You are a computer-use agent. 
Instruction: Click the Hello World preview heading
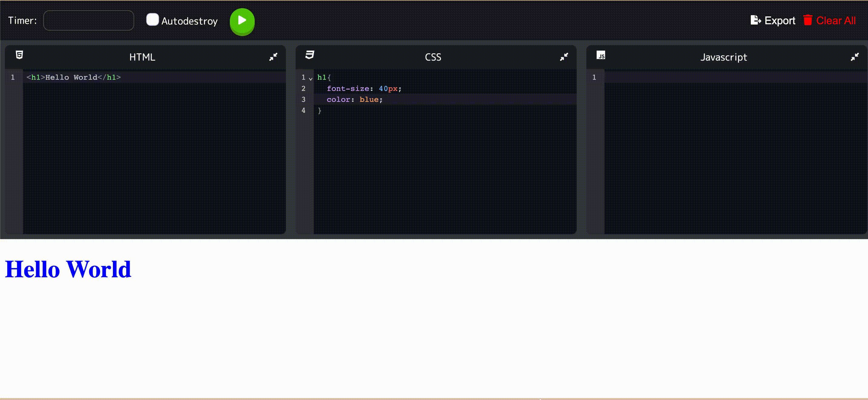tap(68, 269)
